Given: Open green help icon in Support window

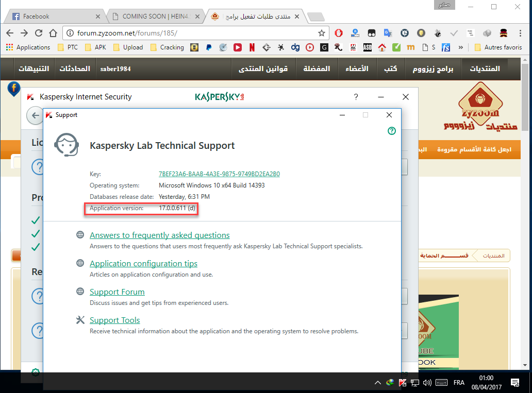Looking at the screenshot, I should pos(392,131).
